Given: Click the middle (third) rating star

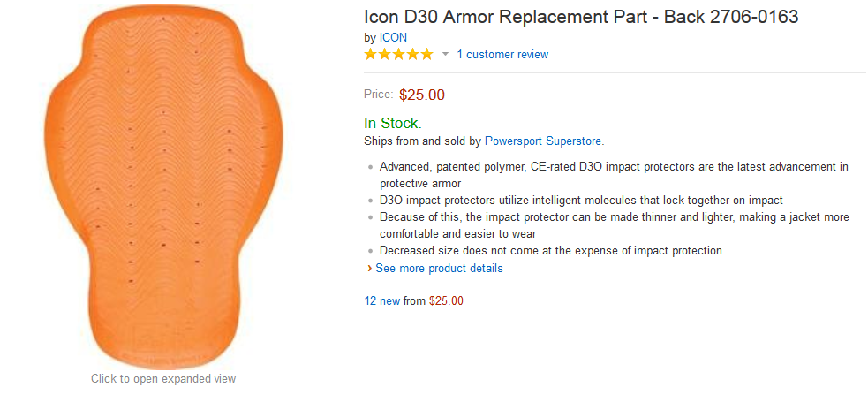Looking at the screenshot, I should tap(399, 55).
